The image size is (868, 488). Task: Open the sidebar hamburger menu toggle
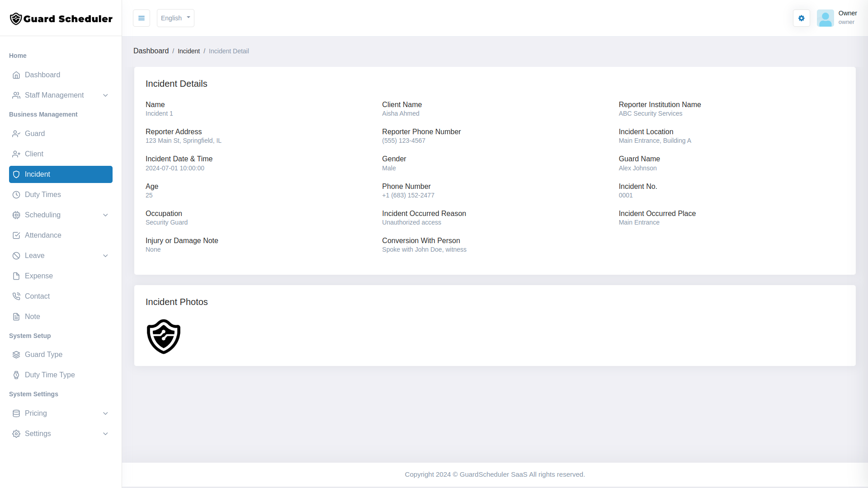[142, 18]
